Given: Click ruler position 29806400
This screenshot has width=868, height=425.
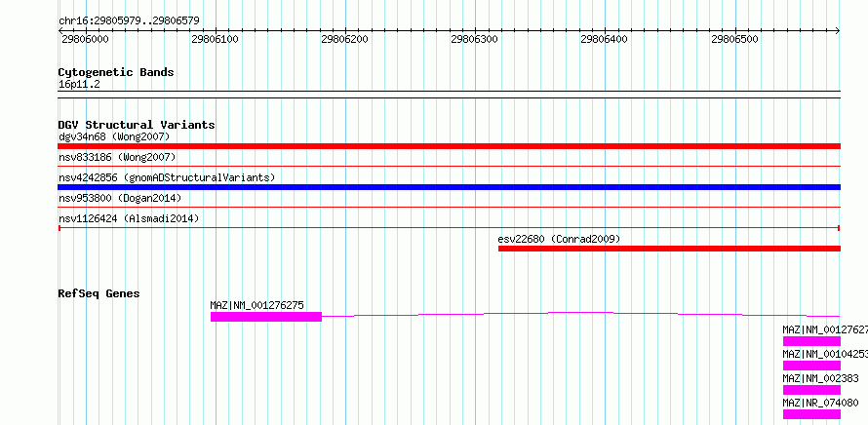Looking at the screenshot, I should (x=605, y=39).
